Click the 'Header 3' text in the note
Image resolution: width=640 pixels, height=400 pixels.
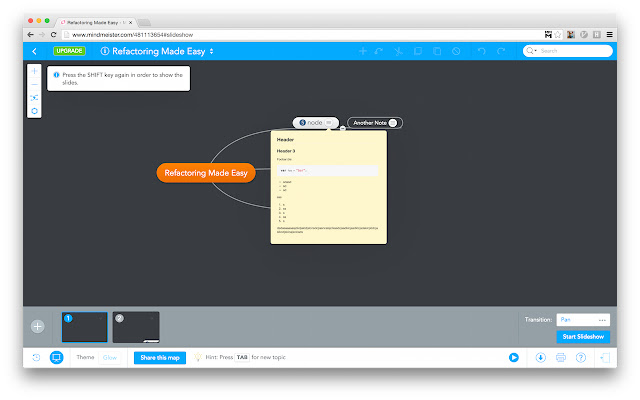coord(286,151)
